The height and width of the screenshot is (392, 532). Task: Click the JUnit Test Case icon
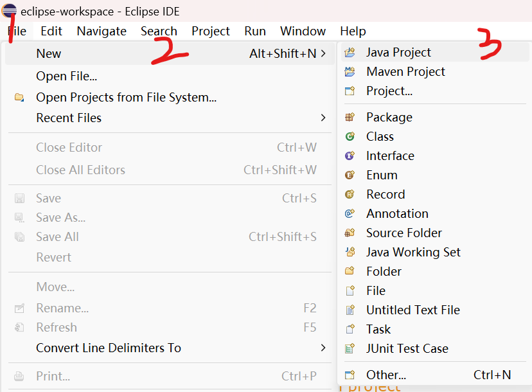tap(350, 348)
